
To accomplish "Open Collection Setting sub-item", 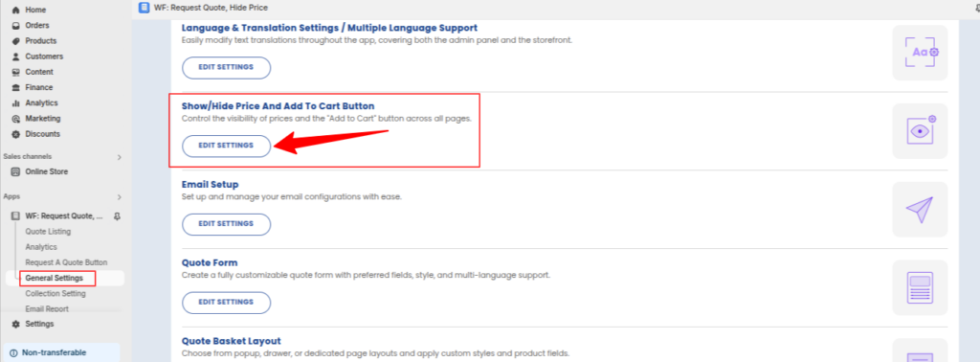I will (56, 293).
